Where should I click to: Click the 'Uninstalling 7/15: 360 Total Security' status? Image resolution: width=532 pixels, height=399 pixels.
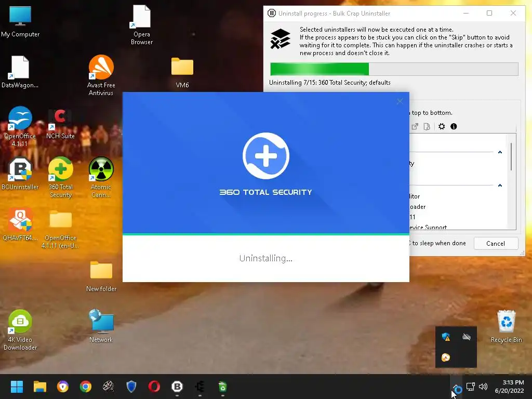pos(329,83)
